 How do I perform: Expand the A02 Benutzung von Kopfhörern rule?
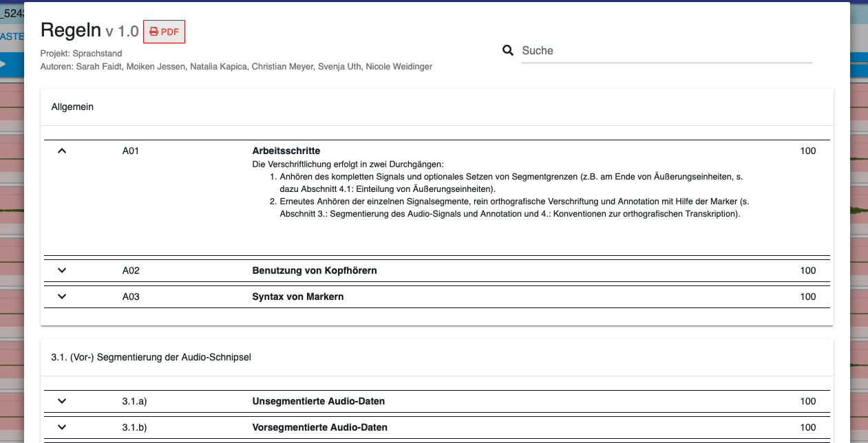click(62, 270)
